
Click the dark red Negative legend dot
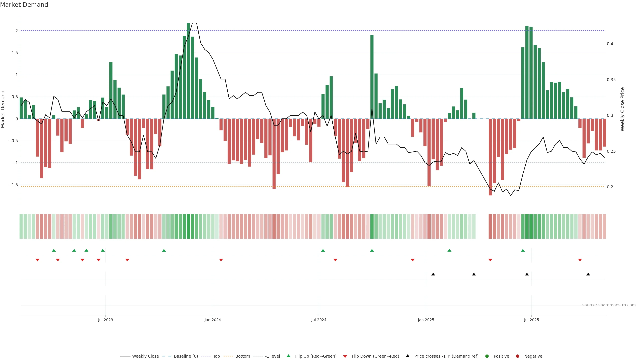(518, 356)
